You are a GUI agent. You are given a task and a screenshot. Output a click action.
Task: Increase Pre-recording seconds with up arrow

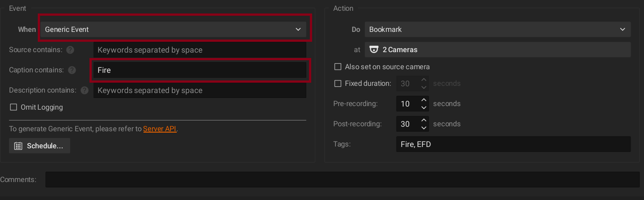coord(424,100)
